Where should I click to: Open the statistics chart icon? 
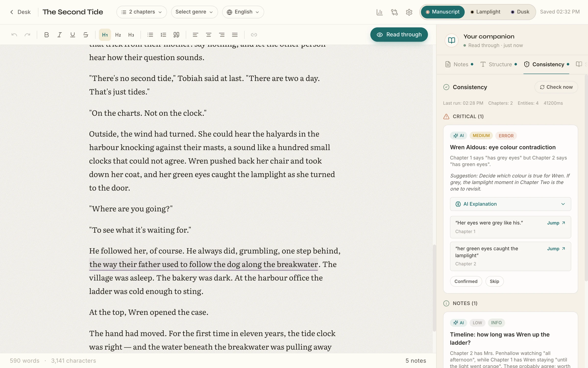(x=380, y=12)
